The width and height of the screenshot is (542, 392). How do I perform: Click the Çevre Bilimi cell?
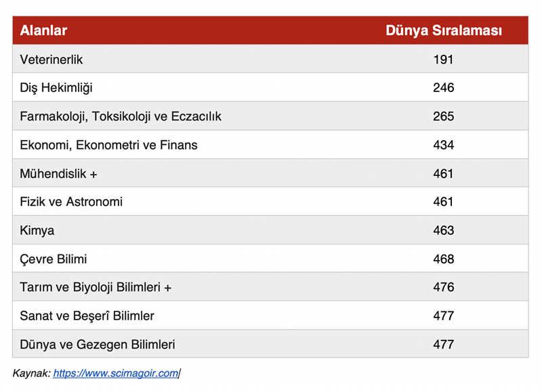(54, 259)
